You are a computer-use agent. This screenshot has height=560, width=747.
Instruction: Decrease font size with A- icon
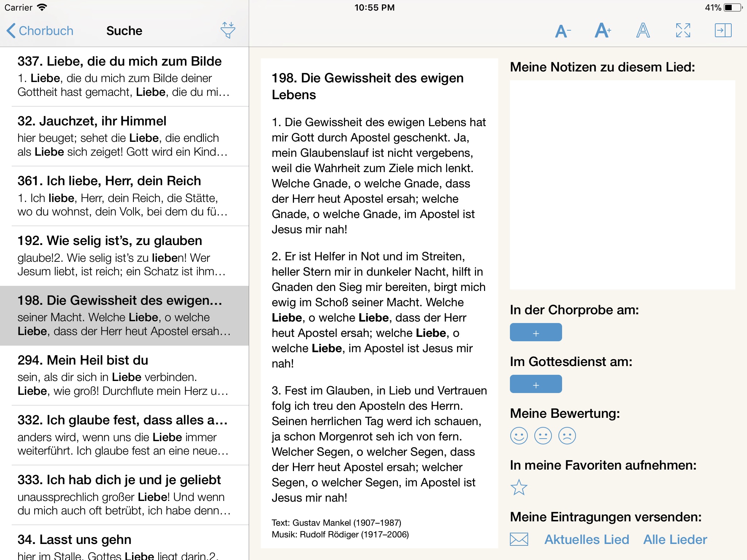tap(563, 31)
